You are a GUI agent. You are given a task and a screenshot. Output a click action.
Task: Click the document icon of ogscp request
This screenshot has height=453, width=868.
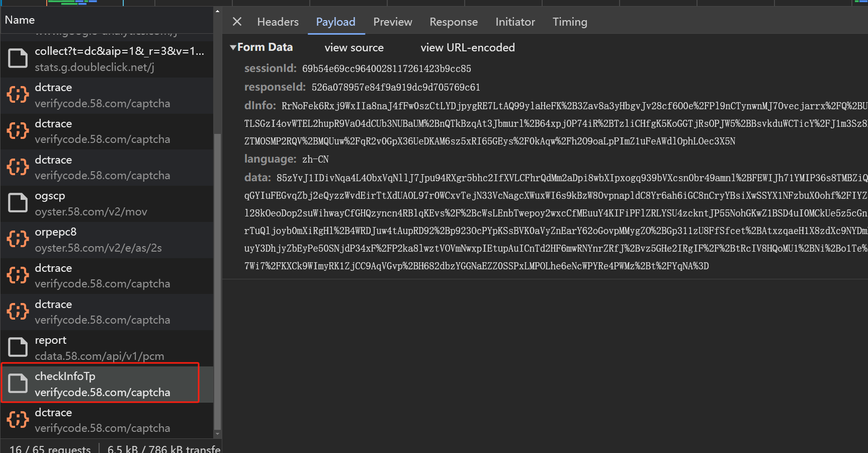(x=18, y=203)
